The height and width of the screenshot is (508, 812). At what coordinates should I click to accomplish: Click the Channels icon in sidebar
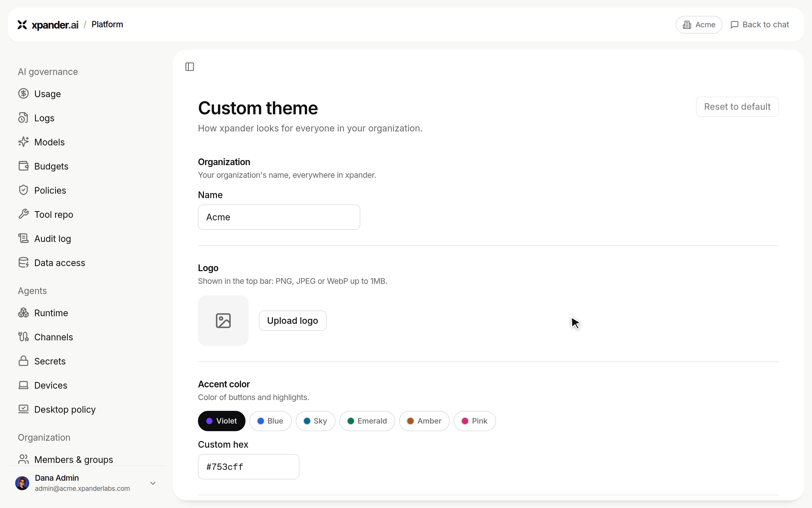click(23, 337)
